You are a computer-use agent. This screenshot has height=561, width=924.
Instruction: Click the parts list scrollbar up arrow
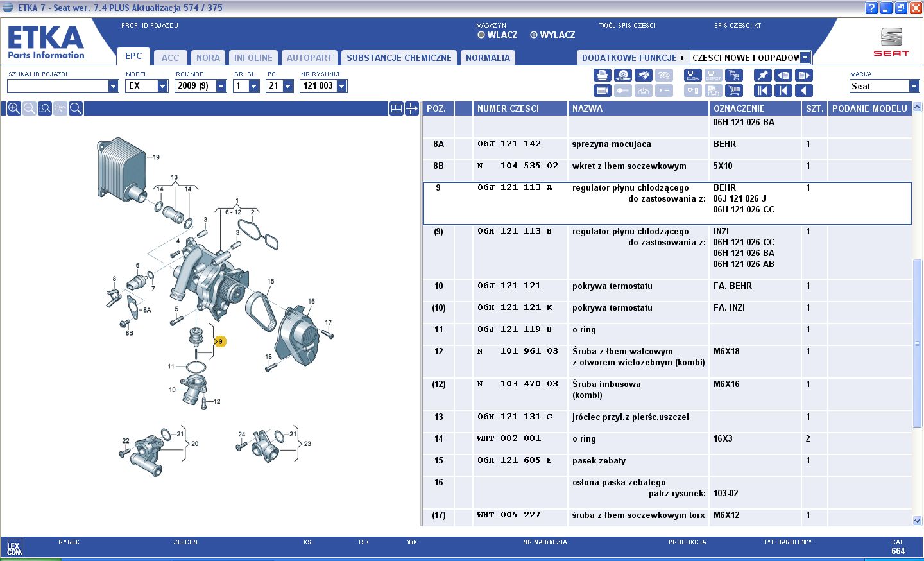[917, 107]
